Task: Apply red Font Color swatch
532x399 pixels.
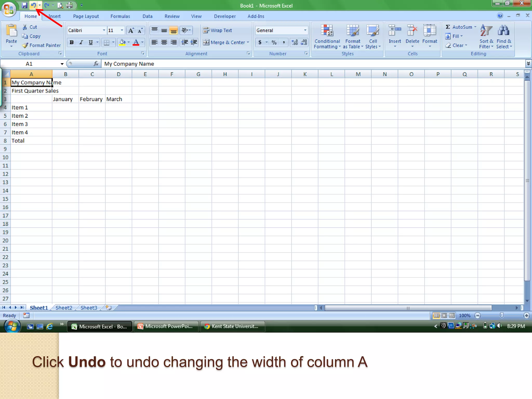Action: point(136,42)
